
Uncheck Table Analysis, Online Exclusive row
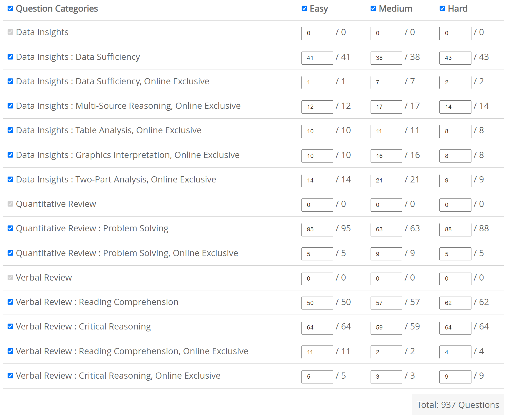(10, 130)
